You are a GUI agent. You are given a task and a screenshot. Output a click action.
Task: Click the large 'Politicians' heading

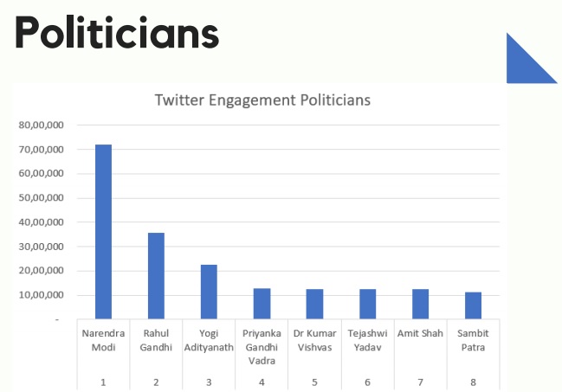116,35
